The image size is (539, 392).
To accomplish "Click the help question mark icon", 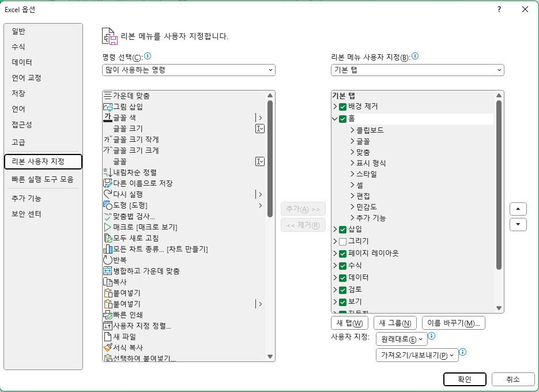I will (499, 9).
